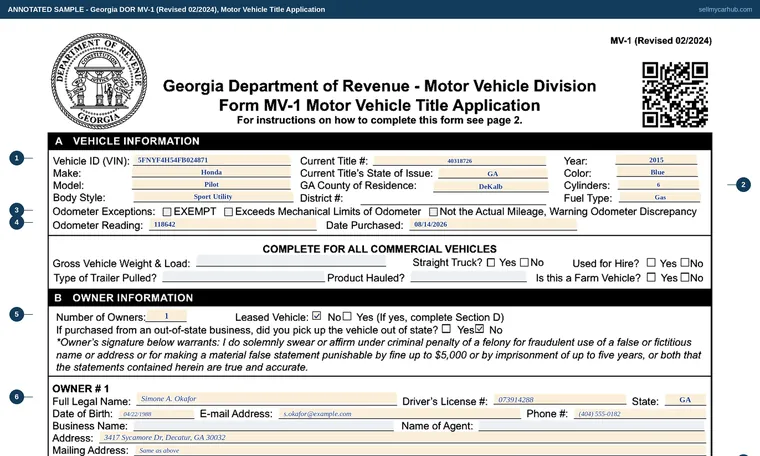Click the Georgia Department of Revenue seal
Image resolution: width=760 pixels, height=456 pixels.
point(99,81)
